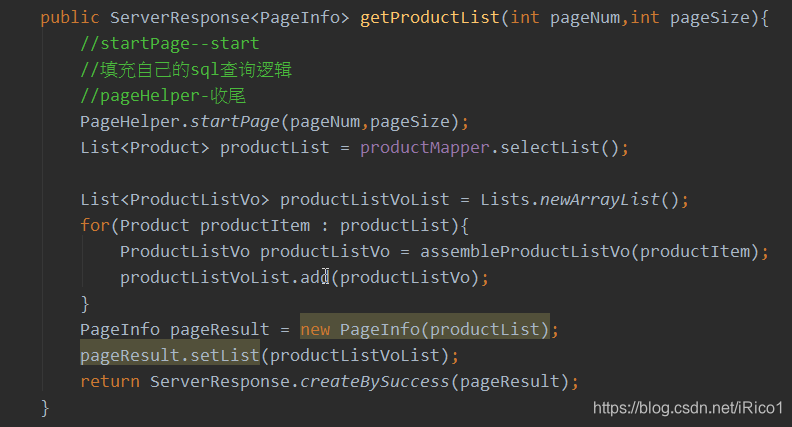Click the 'for' keyword
792x427 pixels.
(95, 225)
